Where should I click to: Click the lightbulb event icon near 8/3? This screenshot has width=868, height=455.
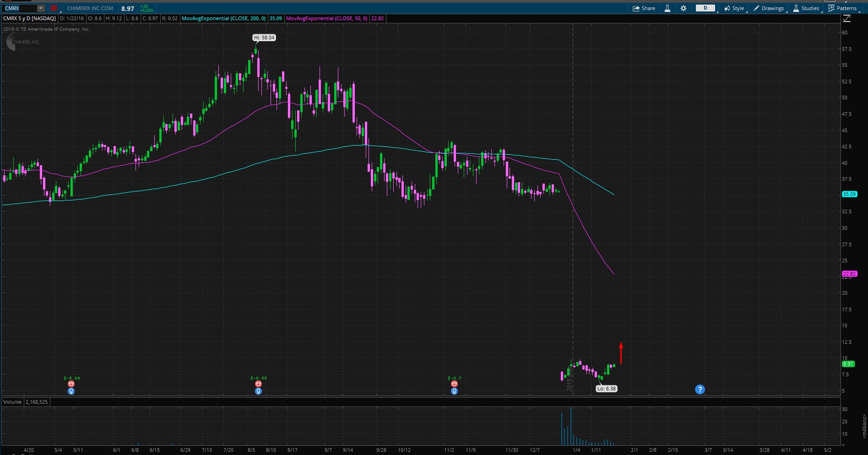pos(258,391)
